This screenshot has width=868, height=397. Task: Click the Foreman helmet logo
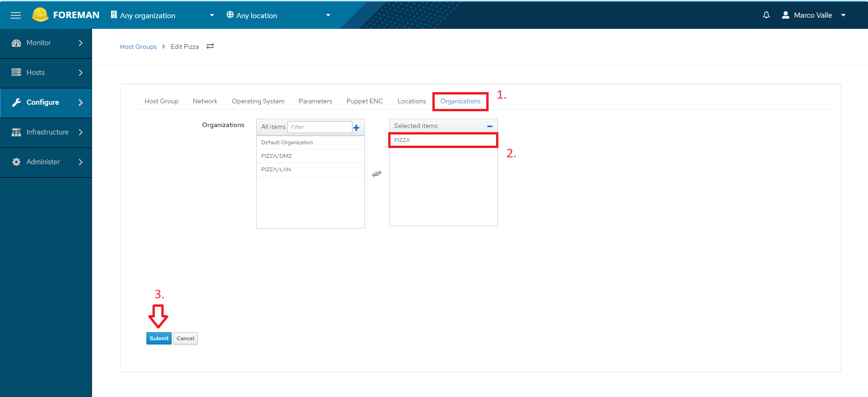pyautogui.click(x=40, y=15)
